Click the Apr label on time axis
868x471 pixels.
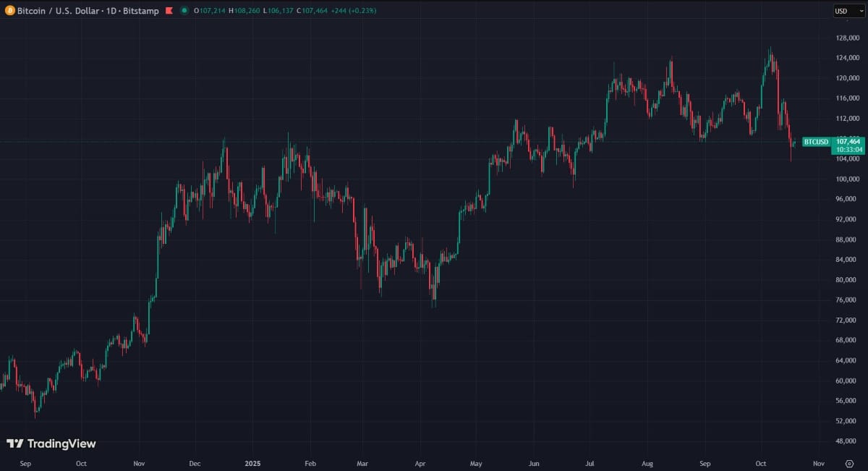420,463
